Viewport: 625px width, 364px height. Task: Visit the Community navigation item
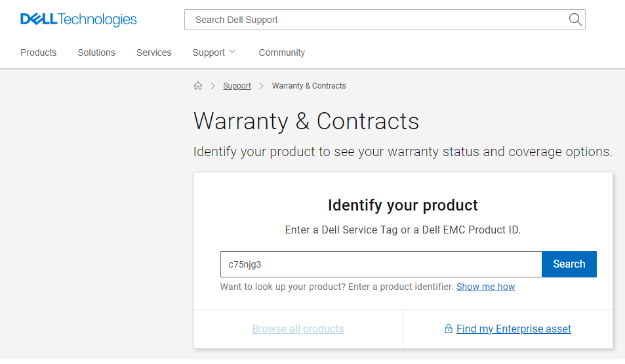(282, 52)
